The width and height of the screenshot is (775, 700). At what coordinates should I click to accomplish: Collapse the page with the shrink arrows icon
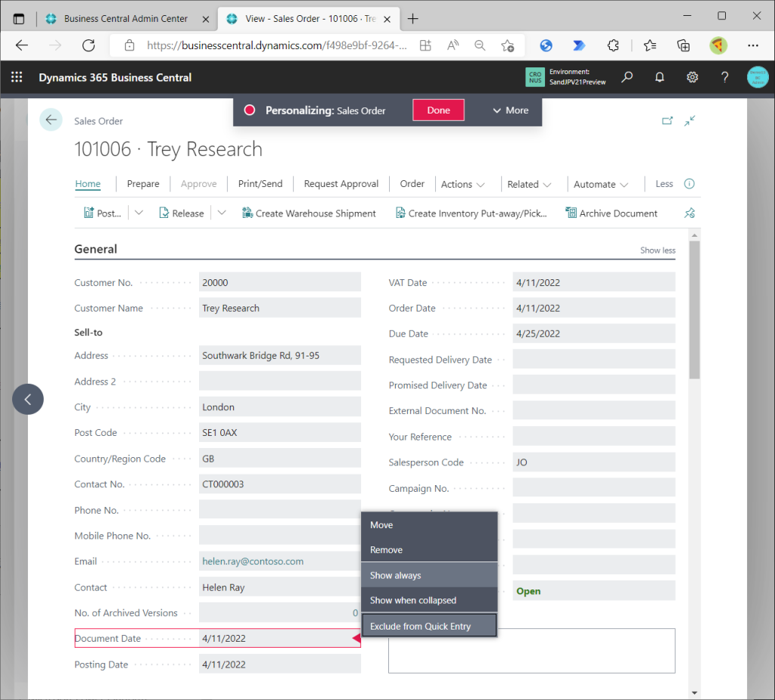[690, 120]
